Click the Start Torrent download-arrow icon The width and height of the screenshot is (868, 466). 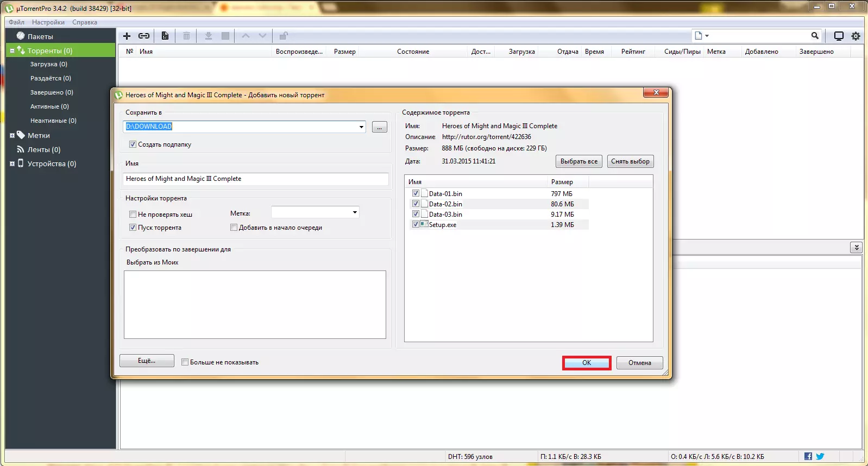(x=208, y=36)
